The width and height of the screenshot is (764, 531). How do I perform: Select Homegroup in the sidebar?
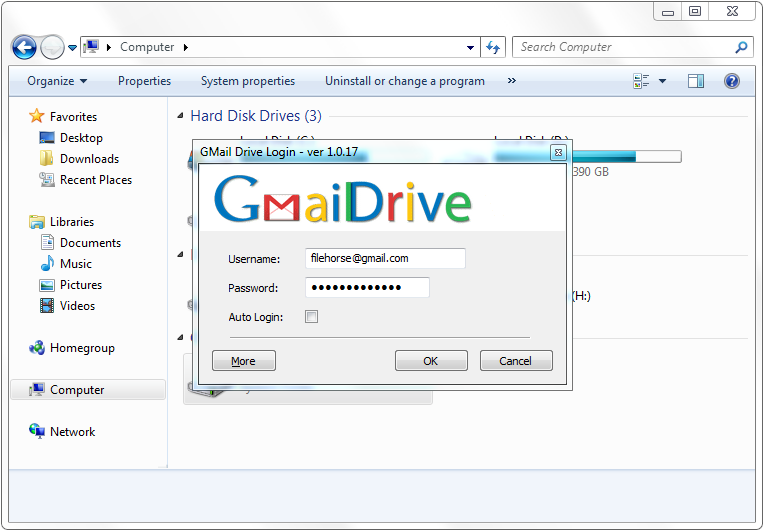[82, 348]
